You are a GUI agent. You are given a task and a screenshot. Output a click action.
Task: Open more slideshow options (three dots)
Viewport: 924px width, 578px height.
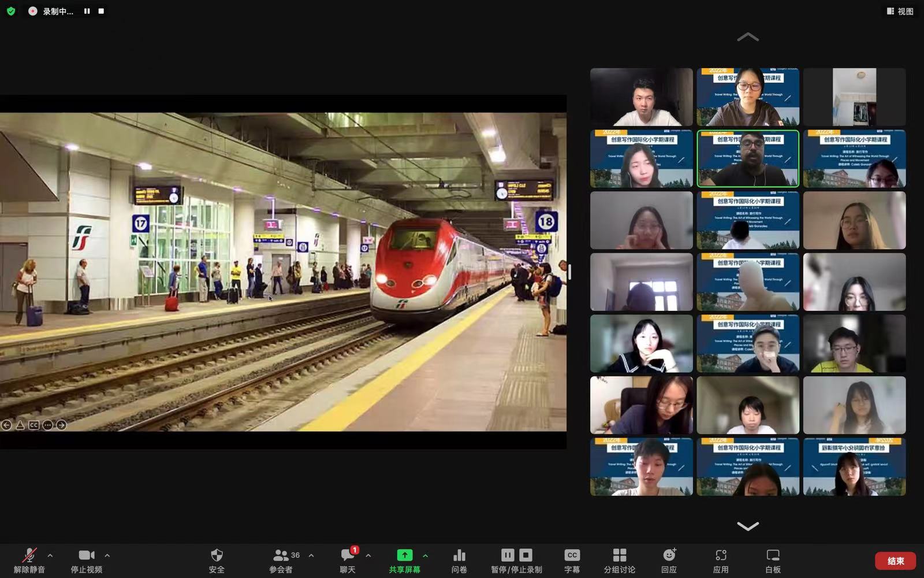coord(48,425)
